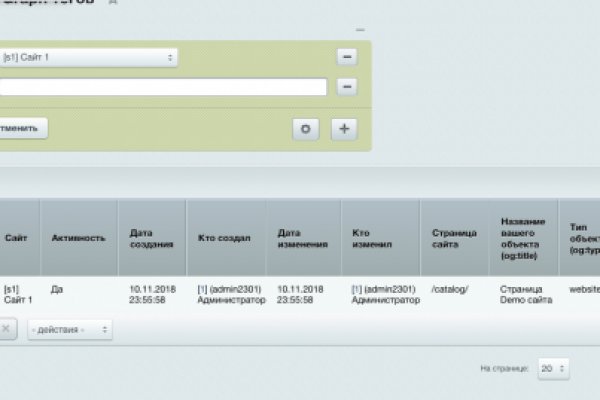Viewport: 600px width, 400px height.
Task: Click the 'Отменить' filter button
Action: pos(22,128)
